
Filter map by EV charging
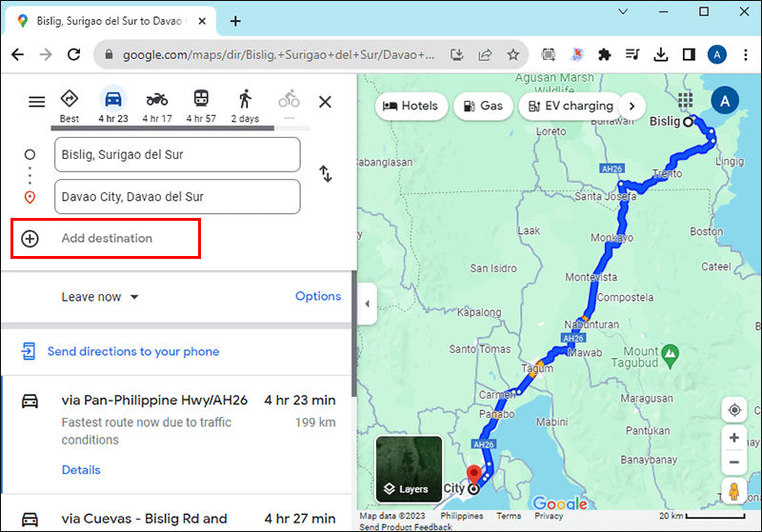(x=571, y=106)
